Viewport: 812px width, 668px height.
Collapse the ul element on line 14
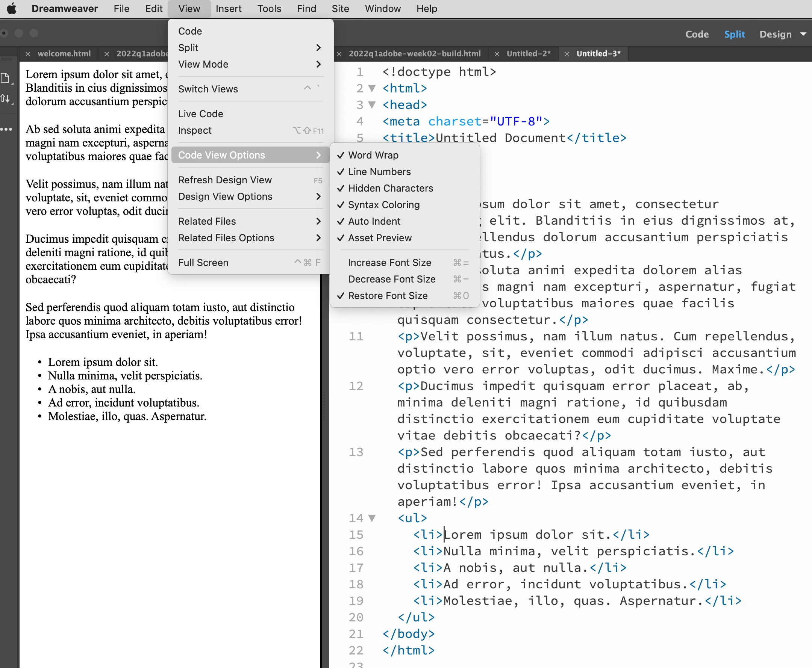pos(372,518)
